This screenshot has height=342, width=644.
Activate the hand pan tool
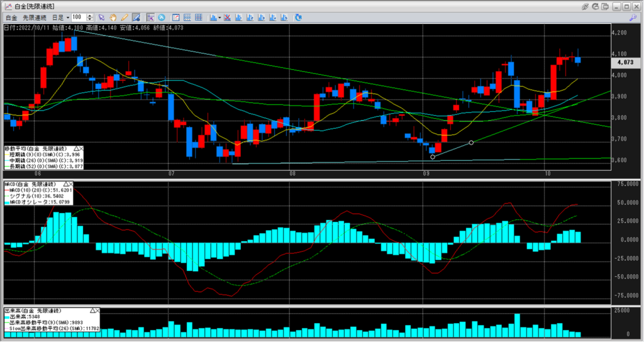pyautogui.click(x=113, y=18)
